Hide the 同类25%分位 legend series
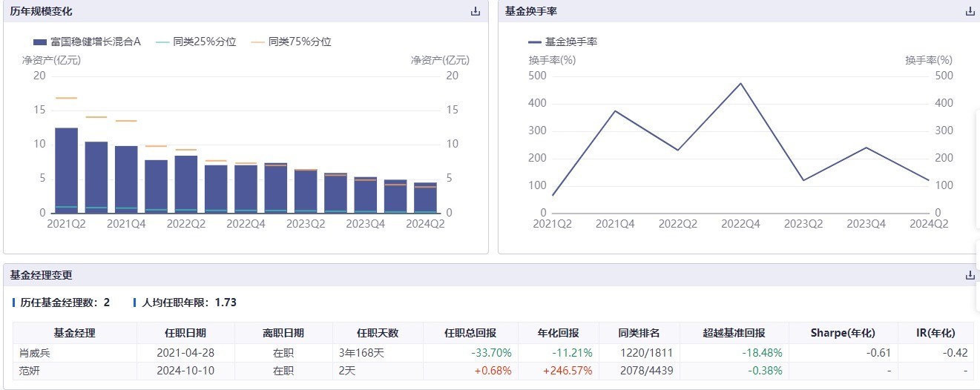 click(x=196, y=42)
